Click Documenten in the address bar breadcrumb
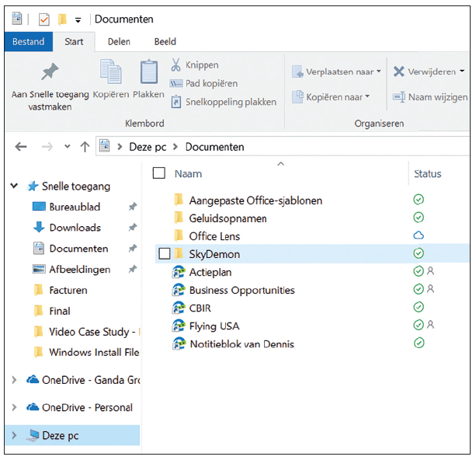The height and width of the screenshot is (460, 476). pyautogui.click(x=214, y=147)
